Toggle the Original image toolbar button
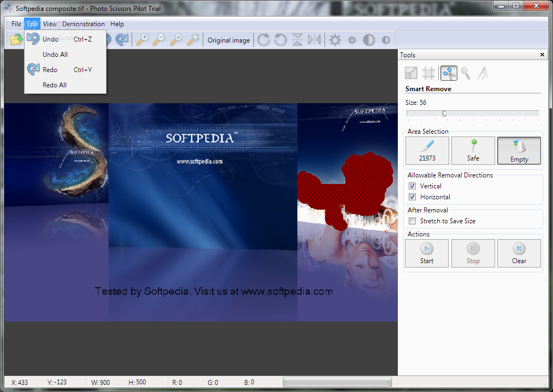Viewport: 553px width, 392px height. [228, 40]
